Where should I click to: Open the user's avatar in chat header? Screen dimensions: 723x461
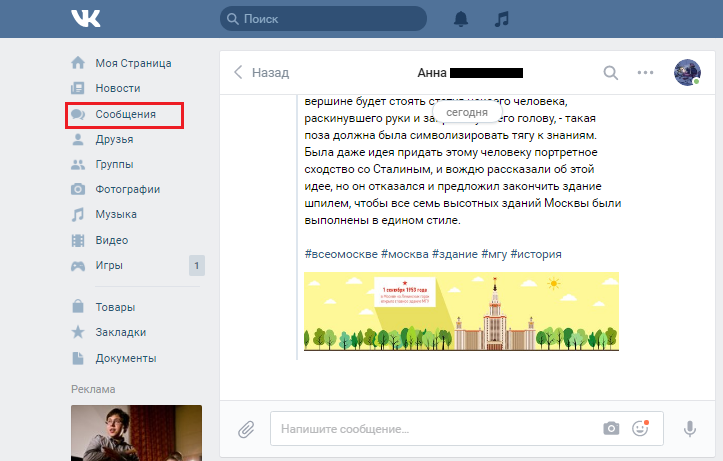tap(687, 72)
